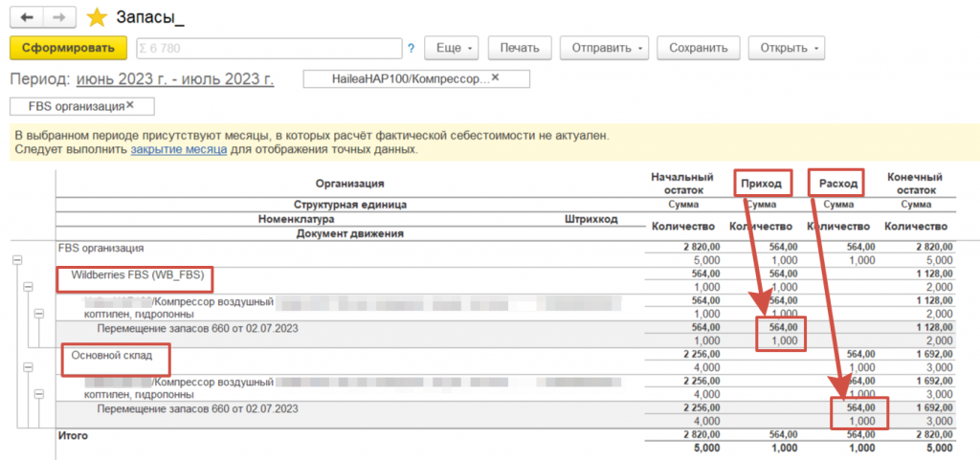Expand the Открыть dropdown button

[x=787, y=48]
